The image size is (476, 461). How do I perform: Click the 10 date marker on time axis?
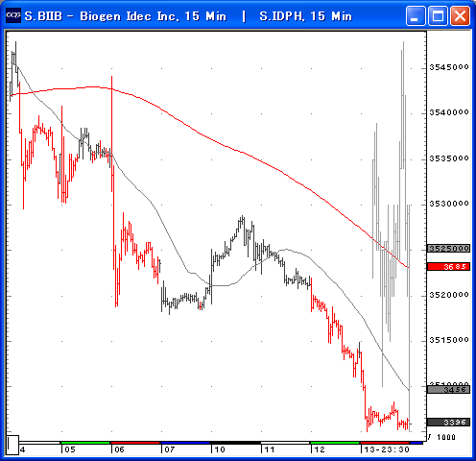pos(220,449)
